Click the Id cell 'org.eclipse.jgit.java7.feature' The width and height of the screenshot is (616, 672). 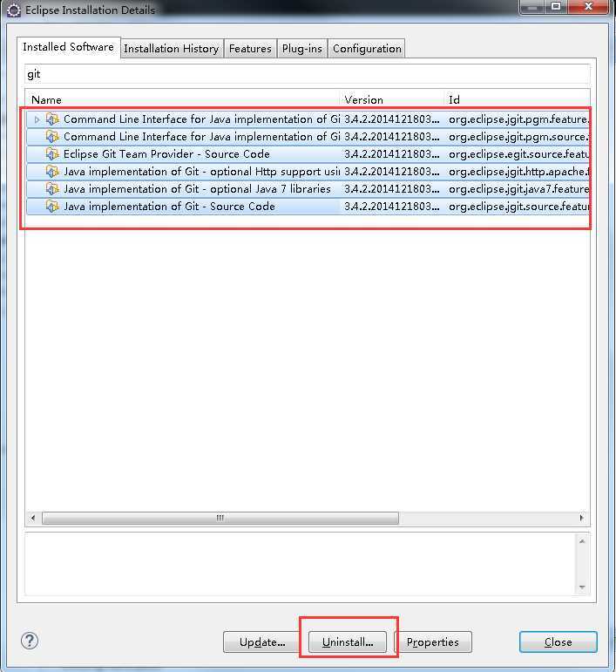(x=518, y=189)
